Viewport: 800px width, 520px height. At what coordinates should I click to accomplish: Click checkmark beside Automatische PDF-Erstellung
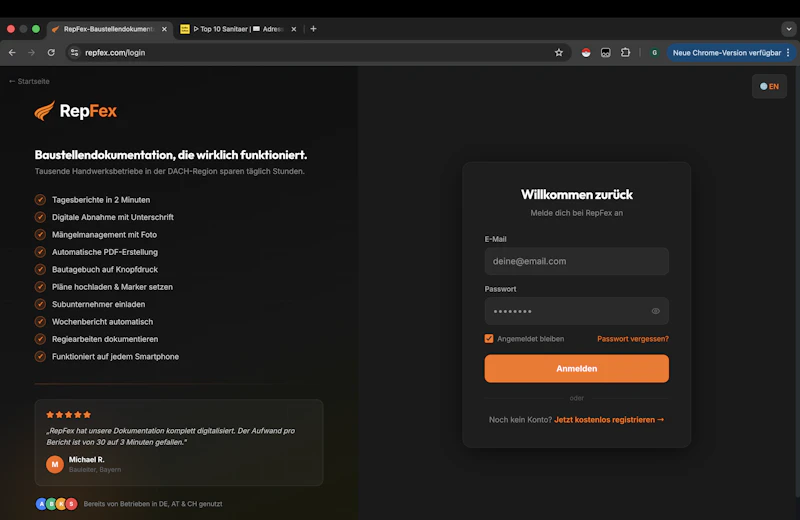(40, 252)
